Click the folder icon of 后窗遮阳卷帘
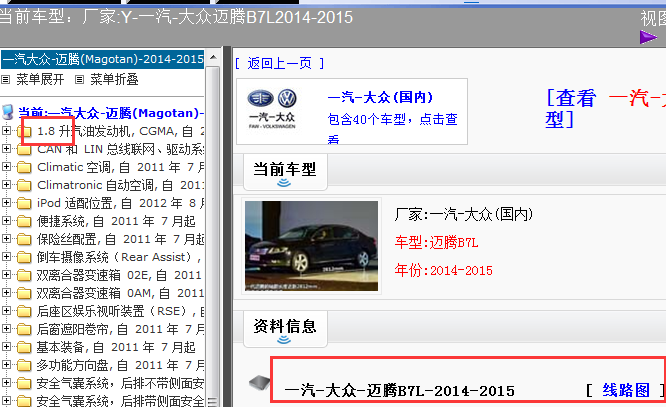The image size is (666, 407). 24,329
